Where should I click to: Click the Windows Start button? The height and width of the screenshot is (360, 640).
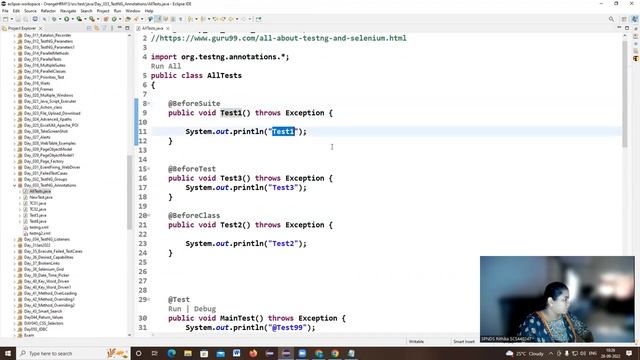click(8, 353)
